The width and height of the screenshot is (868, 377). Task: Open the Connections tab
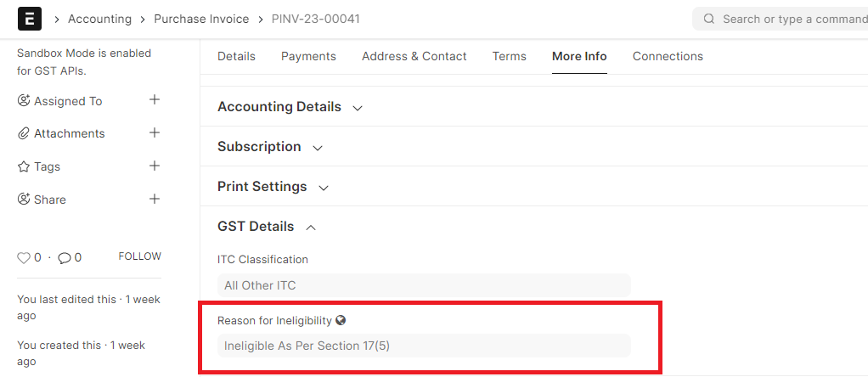668,57
